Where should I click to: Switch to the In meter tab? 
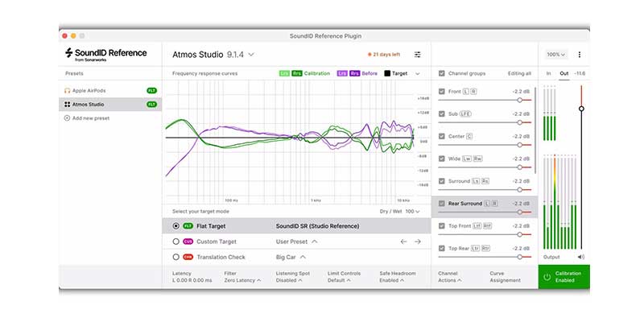pos(548,73)
